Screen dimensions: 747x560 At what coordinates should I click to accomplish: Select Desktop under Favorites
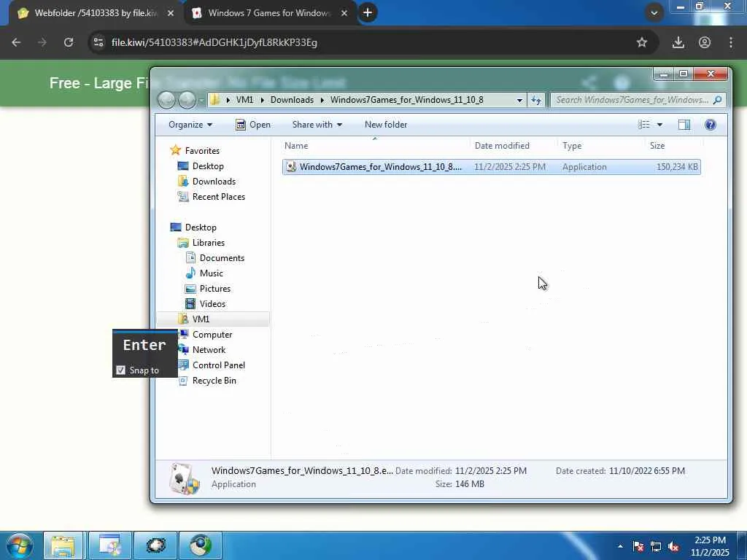pos(208,166)
